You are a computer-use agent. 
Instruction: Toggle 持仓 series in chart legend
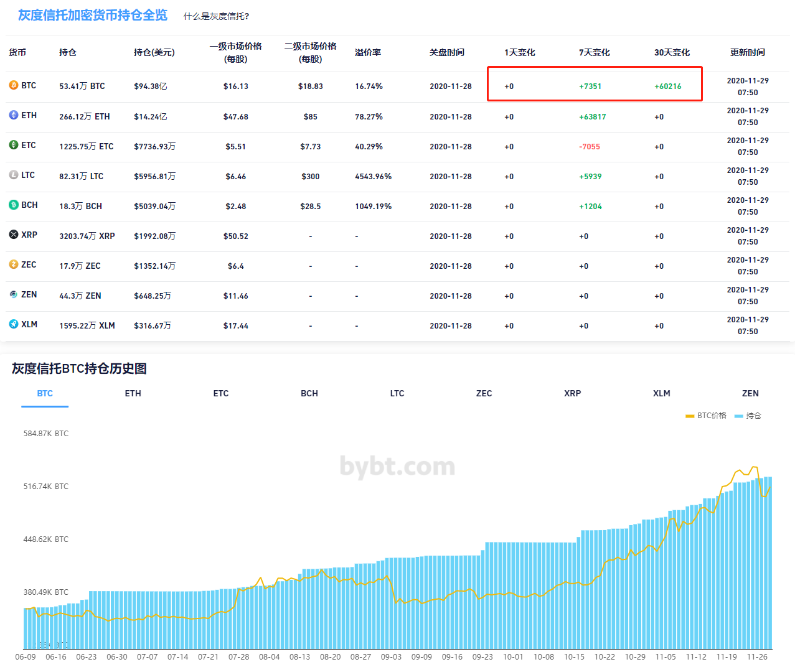748,416
